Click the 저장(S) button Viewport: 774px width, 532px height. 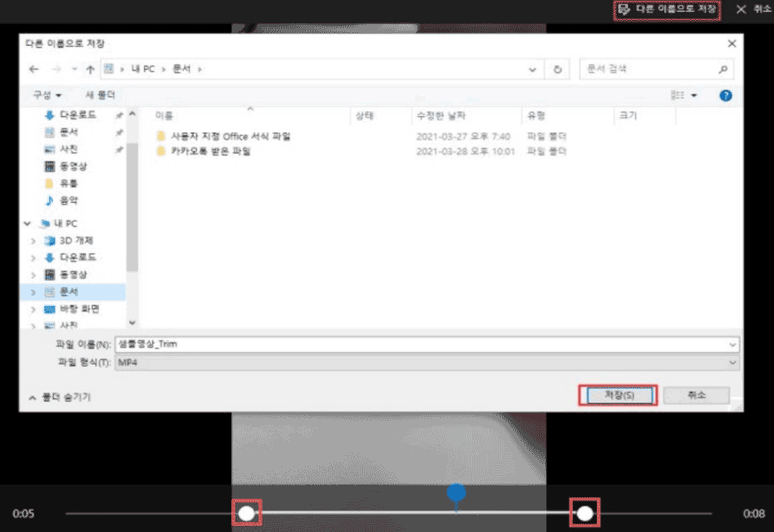coord(619,396)
